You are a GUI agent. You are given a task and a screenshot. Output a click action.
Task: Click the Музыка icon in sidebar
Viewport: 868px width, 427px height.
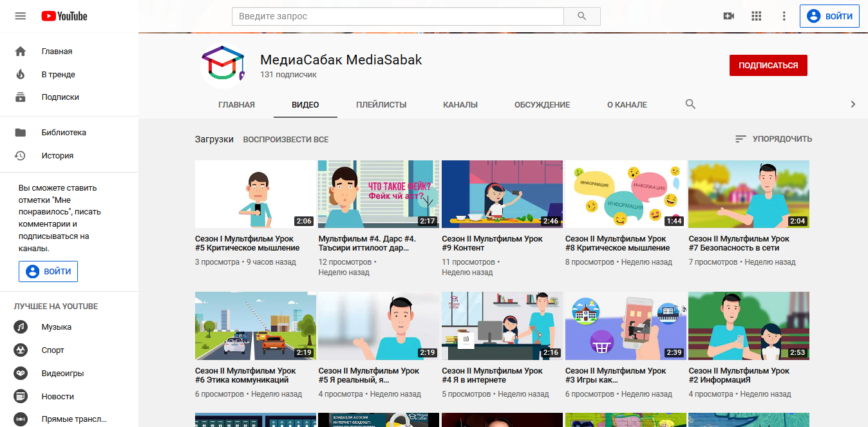pos(21,327)
